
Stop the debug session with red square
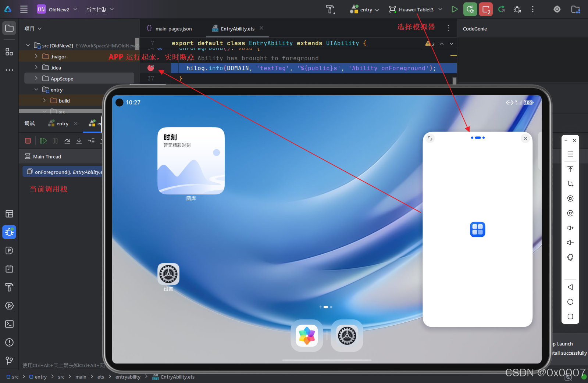coord(28,141)
